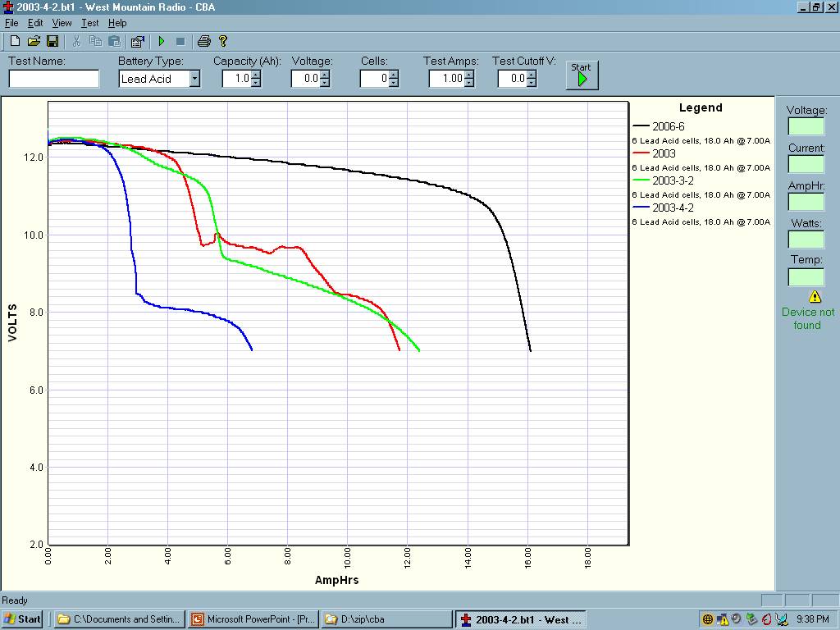Click the Open folder toolbar icon

click(x=34, y=41)
